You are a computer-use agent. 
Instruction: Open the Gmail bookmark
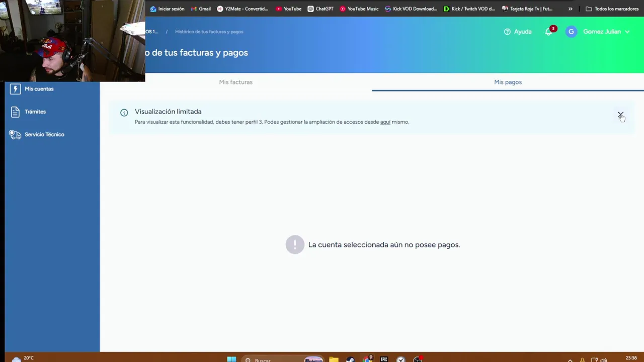click(201, 9)
